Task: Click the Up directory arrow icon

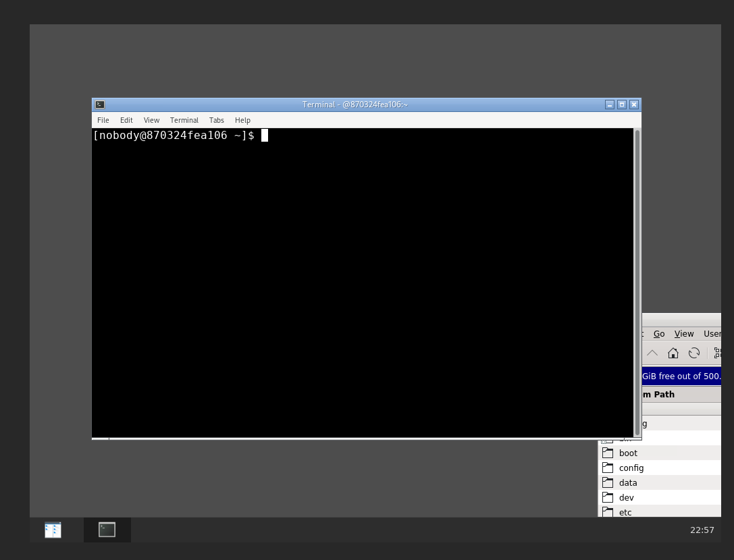Action: (652, 353)
